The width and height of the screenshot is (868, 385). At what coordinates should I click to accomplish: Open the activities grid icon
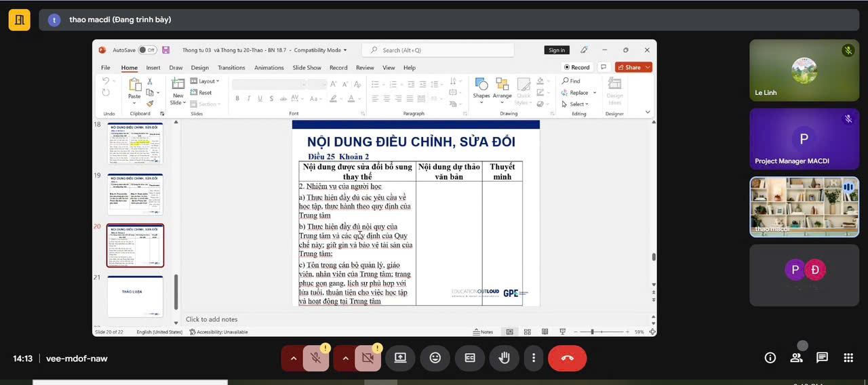[x=848, y=358]
